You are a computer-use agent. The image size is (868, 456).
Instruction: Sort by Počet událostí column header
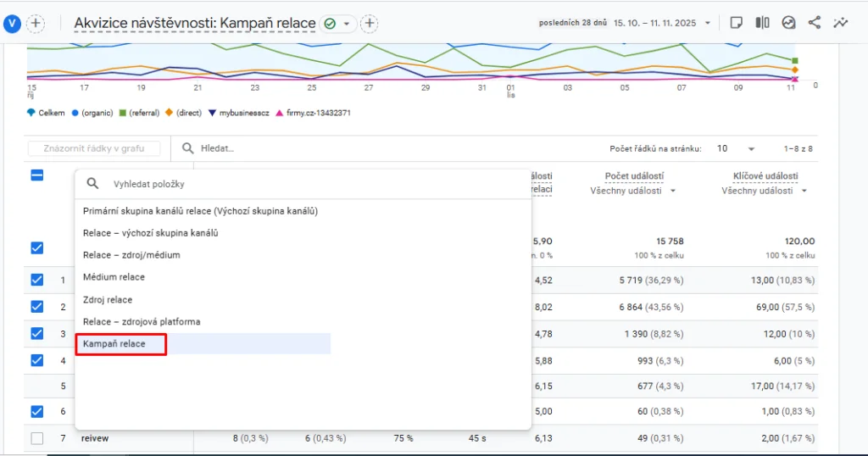point(634,176)
